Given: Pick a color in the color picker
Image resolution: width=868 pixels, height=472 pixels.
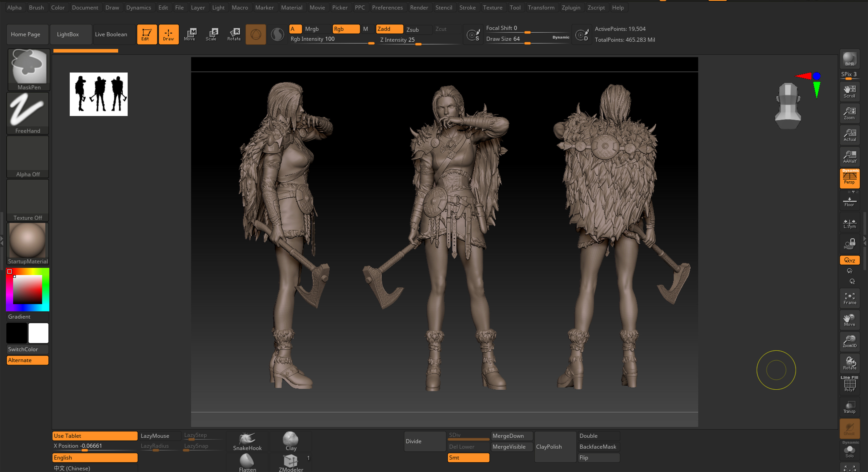Looking at the screenshot, I should pyautogui.click(x=28, y=289).
